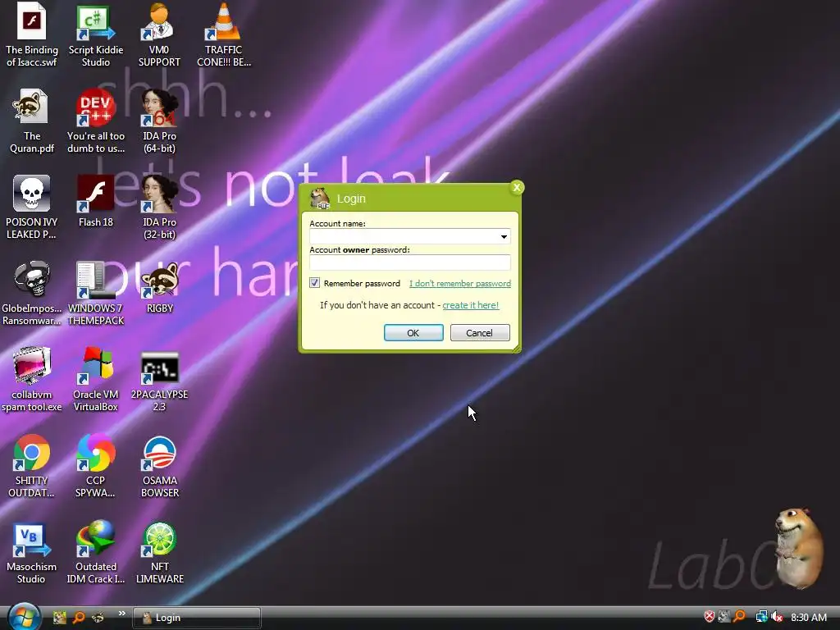
Task: Expand the Account name dropdown
Action: [x=504, y=236]
